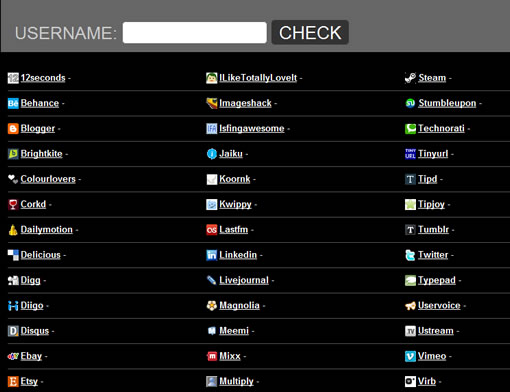
Task: Click the Diigo icon
Action: 13,306
